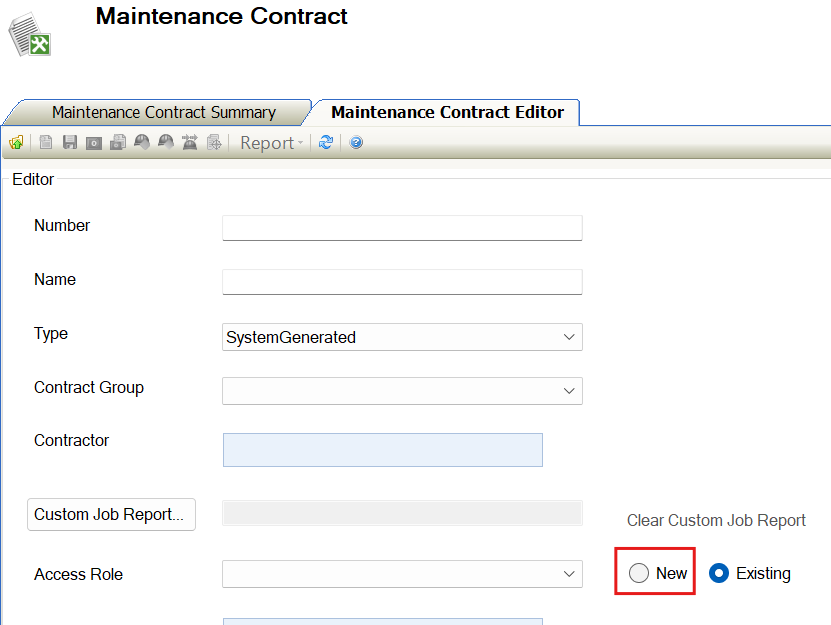
Task: Click the Maintenance Contract header icon
Action: click(30, 34)
